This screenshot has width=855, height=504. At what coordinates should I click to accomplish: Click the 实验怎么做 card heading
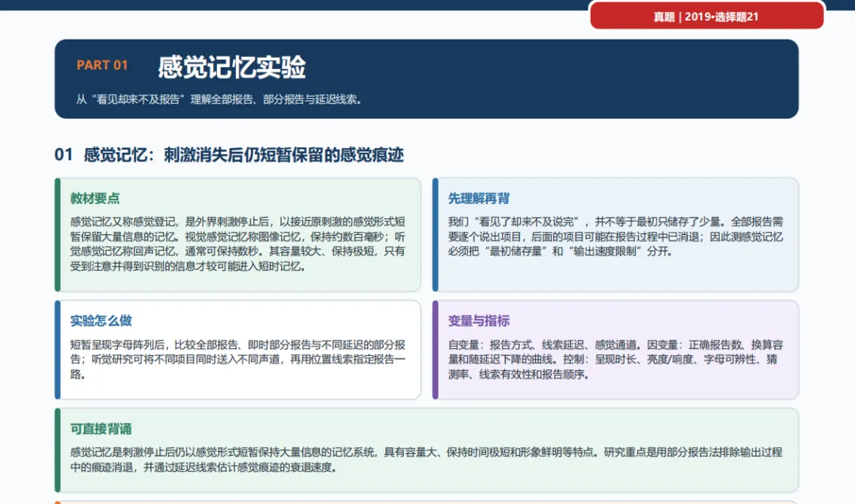coord(101,320)
